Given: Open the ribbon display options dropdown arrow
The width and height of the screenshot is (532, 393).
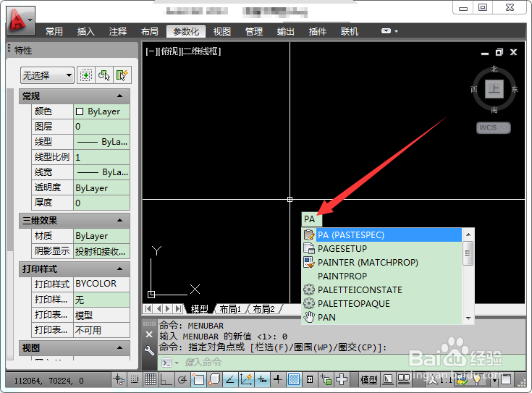Looking at the screenshot, I should pos(397,31).
